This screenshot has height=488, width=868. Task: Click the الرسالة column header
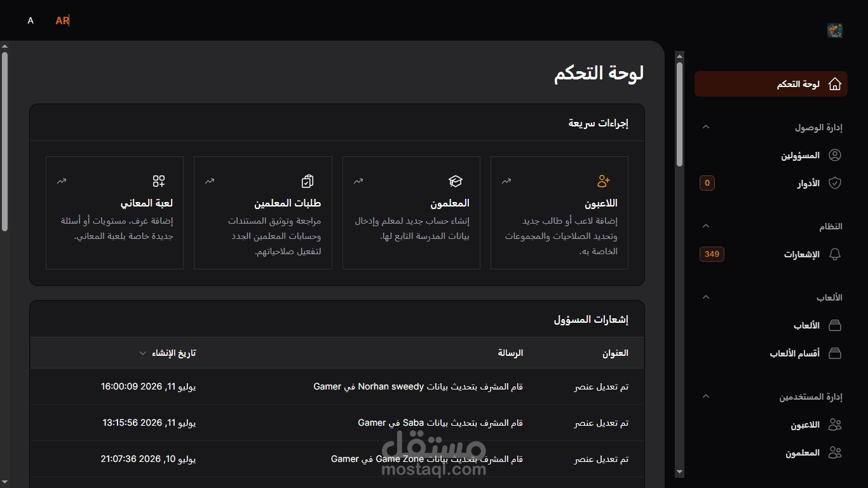tap(510, 353)
